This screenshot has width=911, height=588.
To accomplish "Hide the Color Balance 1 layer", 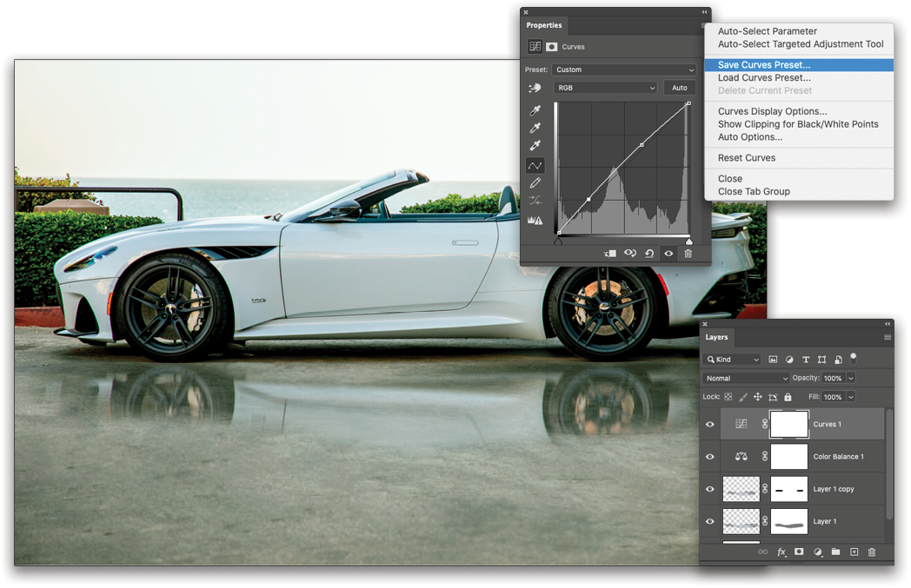I will click(710, 457).
